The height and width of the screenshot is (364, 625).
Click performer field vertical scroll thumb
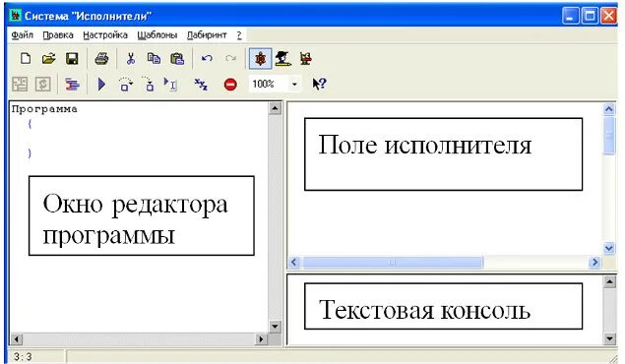[x=609, y=136]
